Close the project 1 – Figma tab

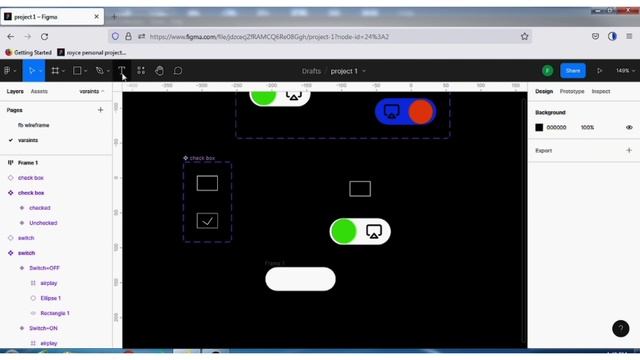(96, 17)
